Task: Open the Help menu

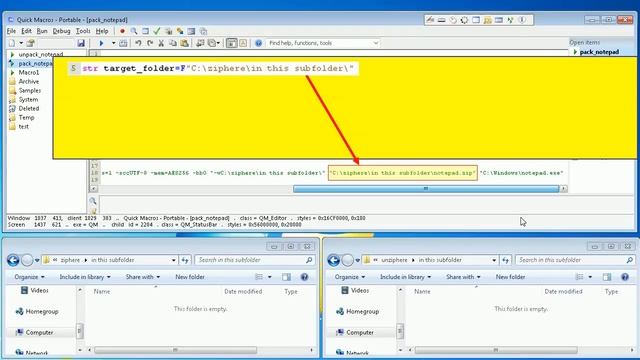Action: [x=102, y=31]
